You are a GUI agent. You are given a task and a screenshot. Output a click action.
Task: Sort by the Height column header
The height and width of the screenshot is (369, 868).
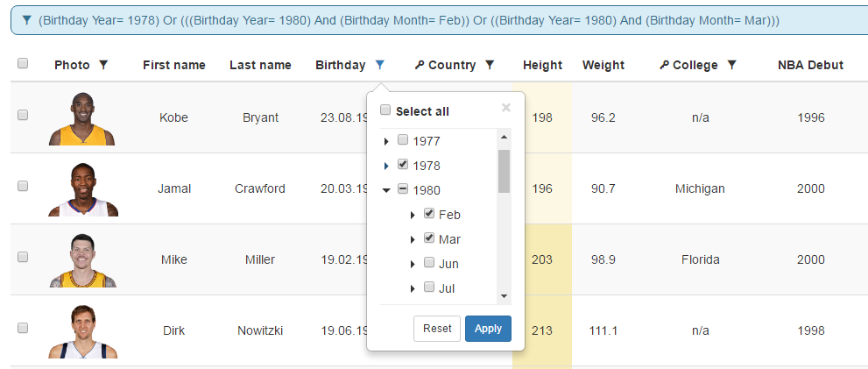(542, 65)
